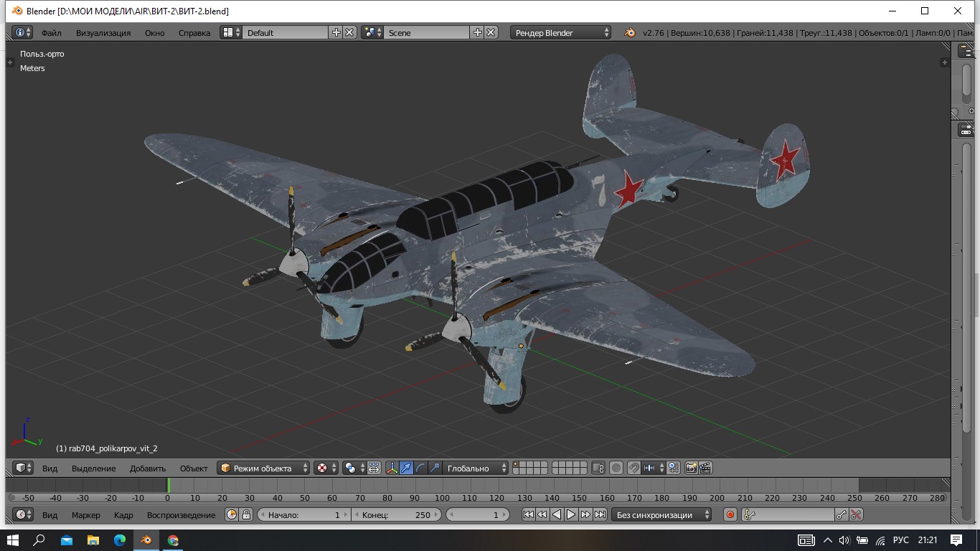Open the Добавить menu in the 3D viewport
980x551 pixels.
point(148,468)
